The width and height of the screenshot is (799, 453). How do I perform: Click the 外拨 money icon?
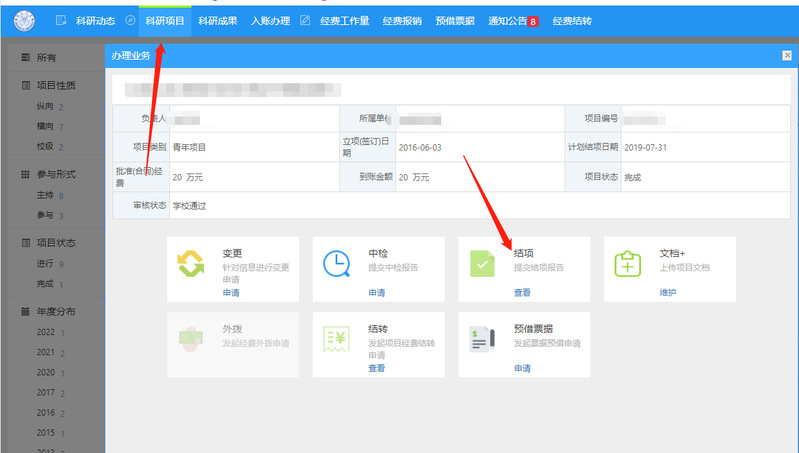click(x=190, y=339)
